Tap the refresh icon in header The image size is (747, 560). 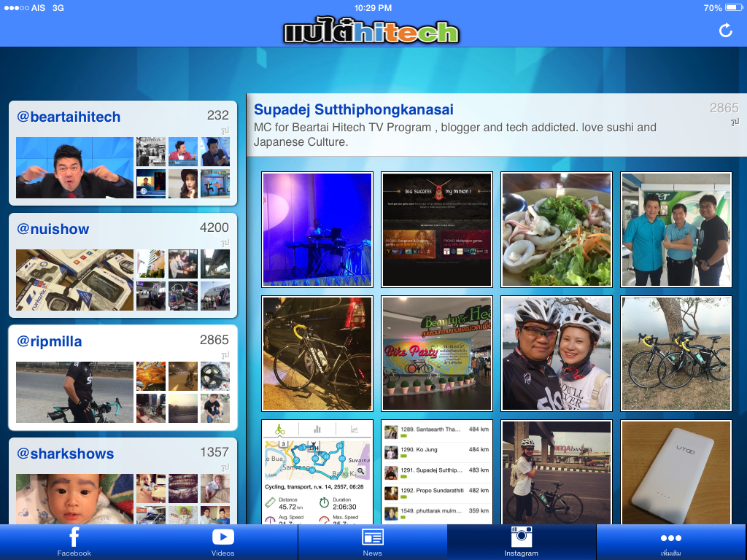[725, 30]
